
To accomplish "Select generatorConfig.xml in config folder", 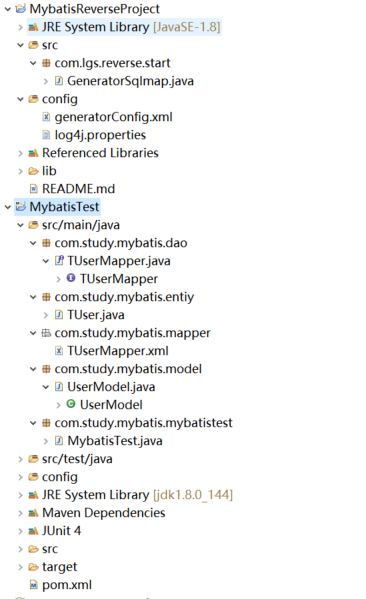I will point(113,117).
